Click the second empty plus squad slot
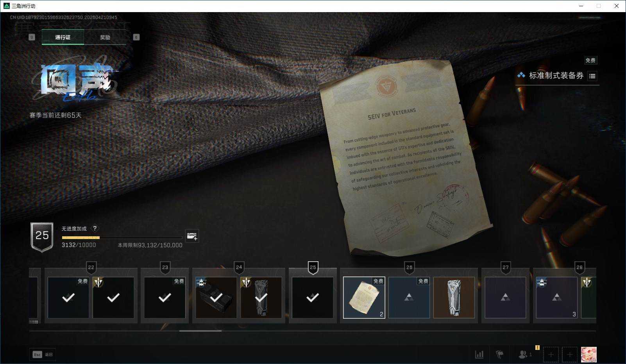Image resolution: width=626 pixels, height=364 pixels. [x=570, y=355]
